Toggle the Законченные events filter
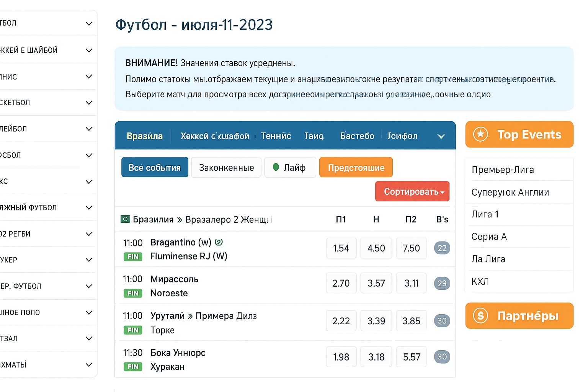 (x=226, y=167)
